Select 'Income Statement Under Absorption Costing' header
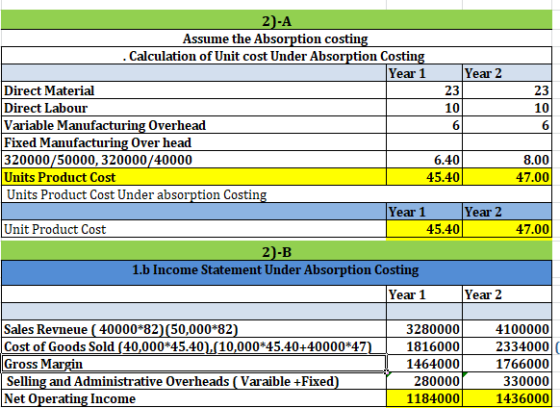 (276, 273)
